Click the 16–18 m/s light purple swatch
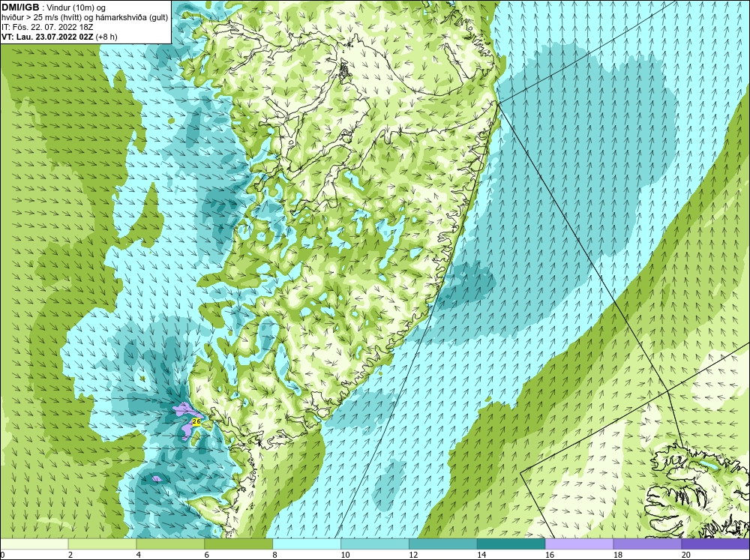Screen dimensions: 750x560 579,544
